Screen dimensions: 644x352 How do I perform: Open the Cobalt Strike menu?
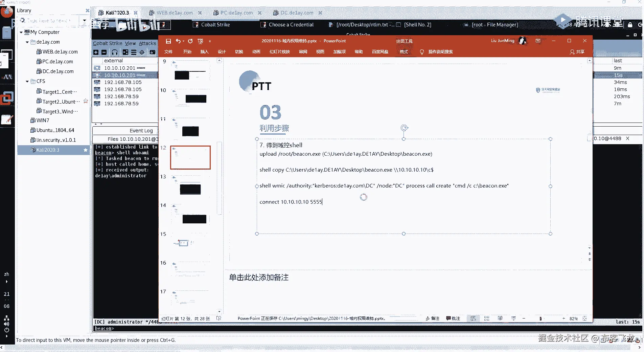(108, 43)
